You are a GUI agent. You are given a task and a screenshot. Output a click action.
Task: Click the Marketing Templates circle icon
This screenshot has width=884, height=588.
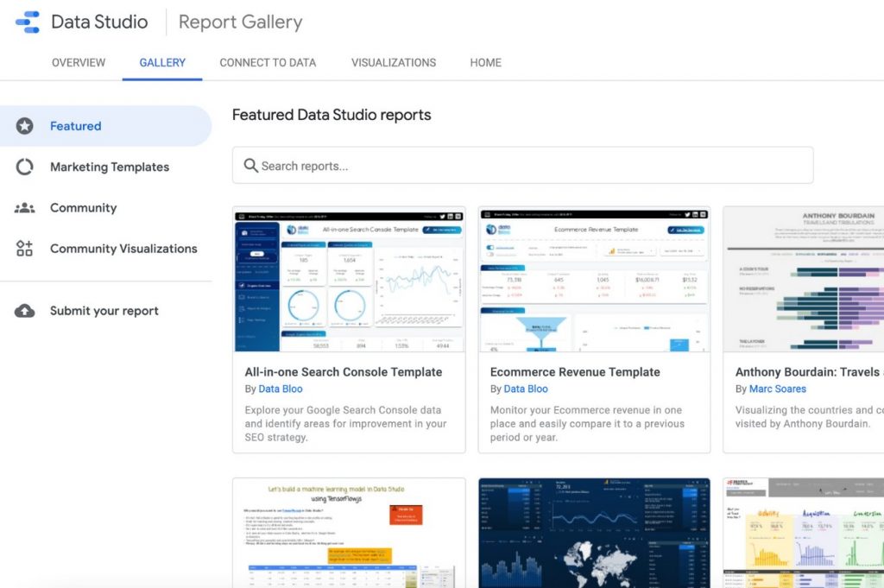pyautogui.click(x=24, y=167)
